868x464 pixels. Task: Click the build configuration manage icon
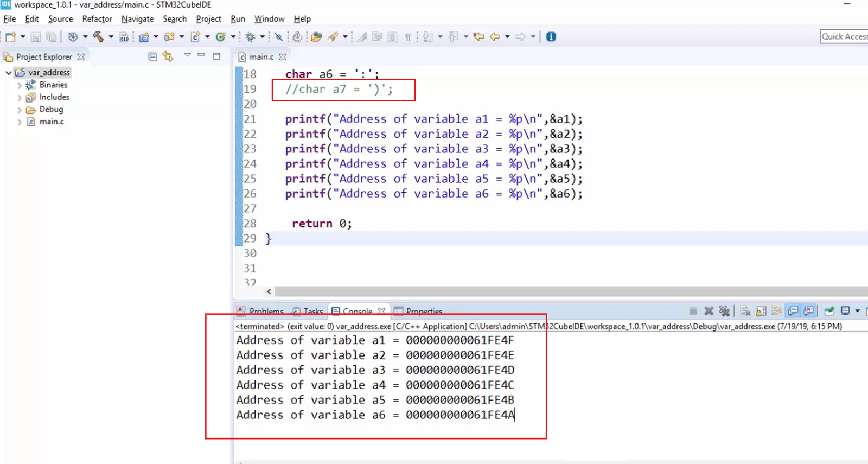[x=73, y=37]
